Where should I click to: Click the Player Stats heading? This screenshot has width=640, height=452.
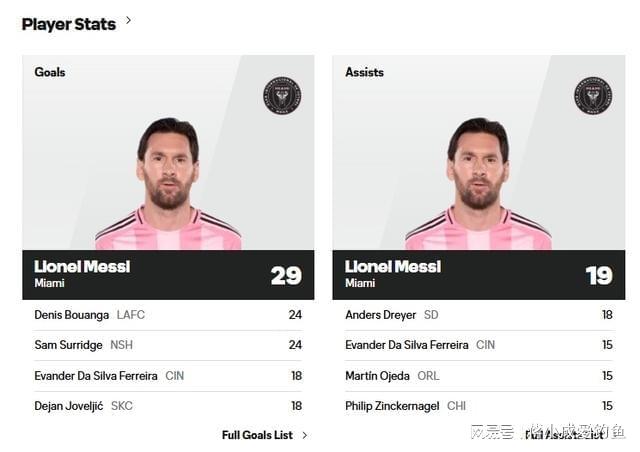pyautogui.click(x=68, y=24)
